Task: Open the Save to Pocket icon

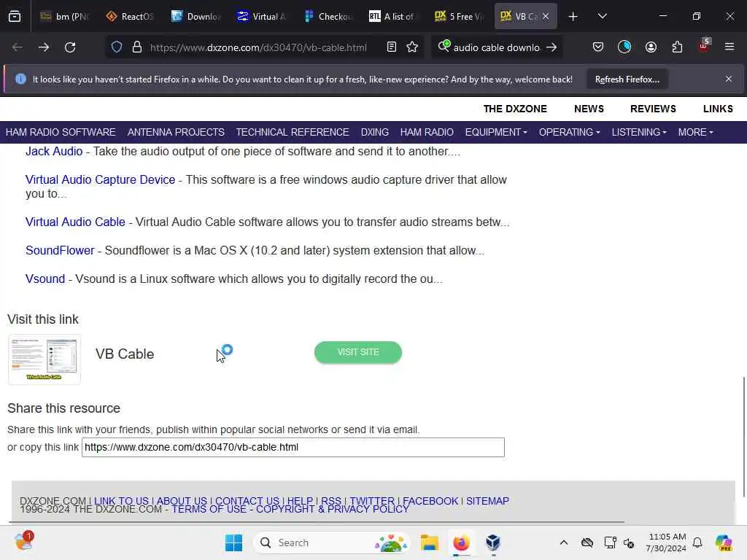Action: coord(598,47)
